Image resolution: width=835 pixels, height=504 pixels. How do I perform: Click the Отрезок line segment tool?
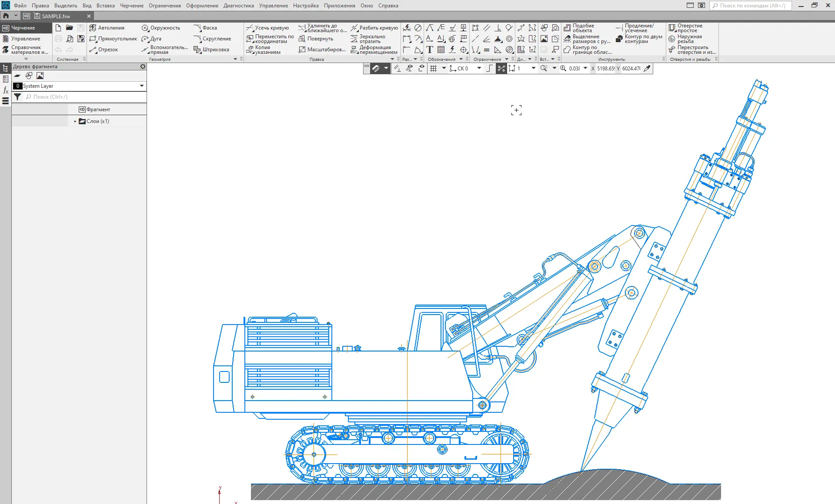(x=104, y=50)
